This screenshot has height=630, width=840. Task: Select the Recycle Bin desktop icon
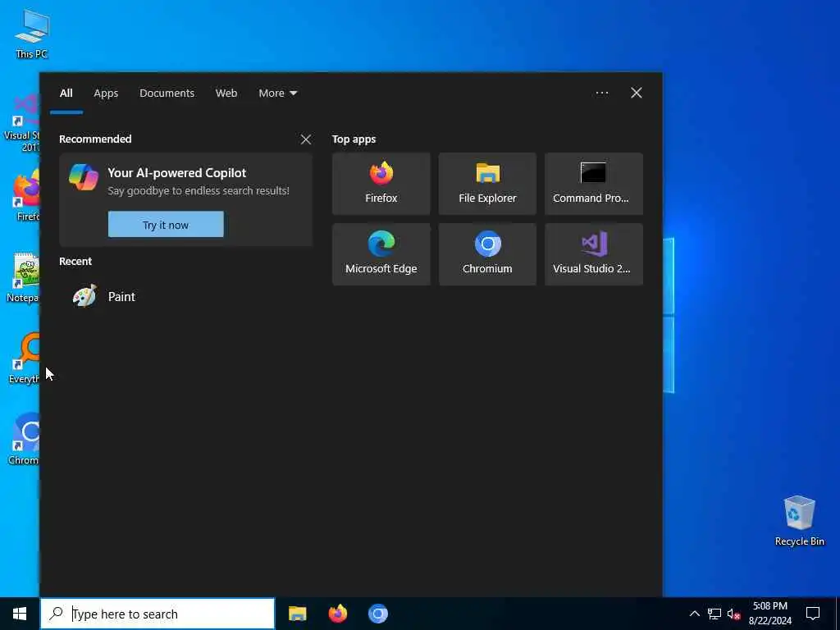(x=799, y=521)
